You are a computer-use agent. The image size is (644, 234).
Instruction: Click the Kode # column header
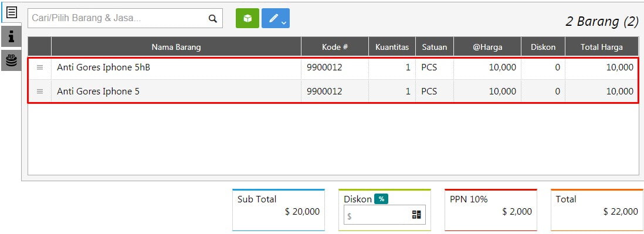click(335, 47)
